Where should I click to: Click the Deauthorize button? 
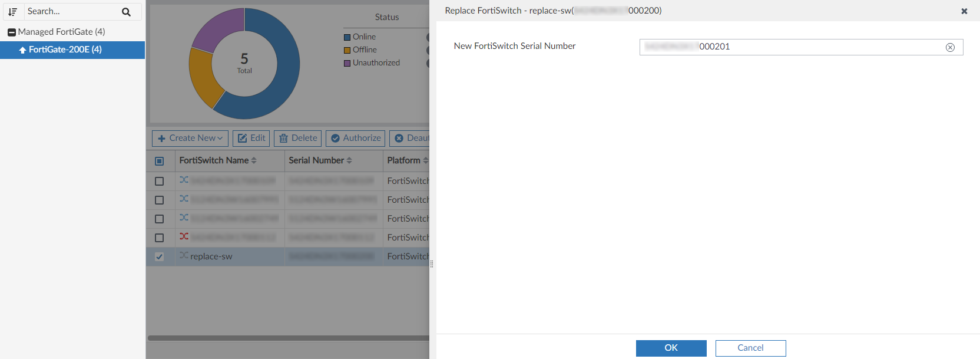click(410, 138)
